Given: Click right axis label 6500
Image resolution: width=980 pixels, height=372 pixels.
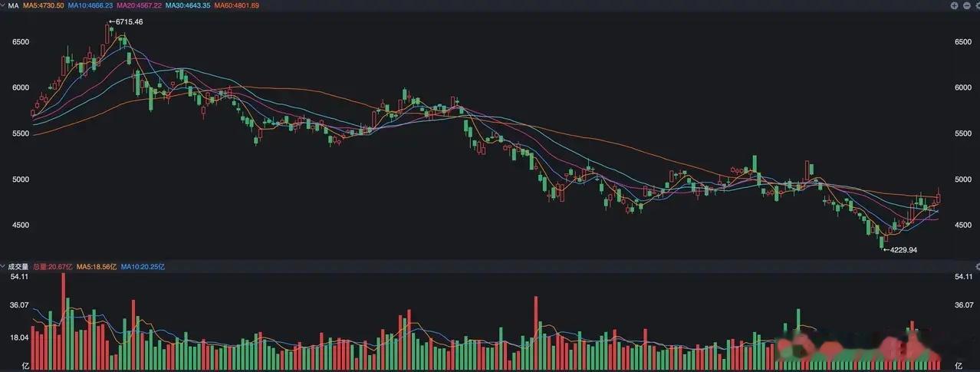Looking at the screenshot, I should click(x=962, y=41).
